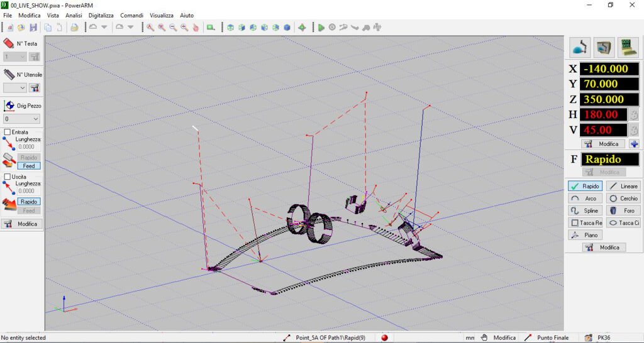Viewport: 644px width, 343px height.
Task: Click the open file toolbar icon
Action: 21,28
